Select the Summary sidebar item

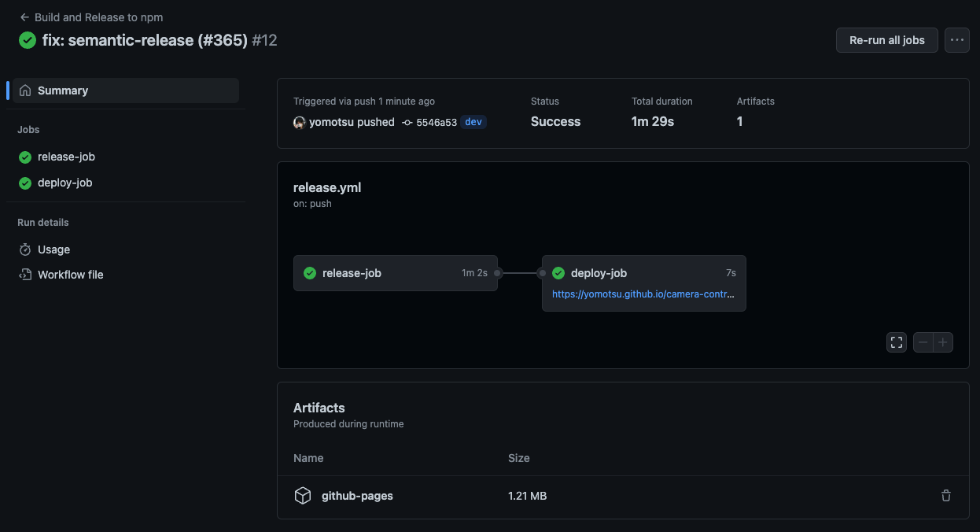(126, 91)
